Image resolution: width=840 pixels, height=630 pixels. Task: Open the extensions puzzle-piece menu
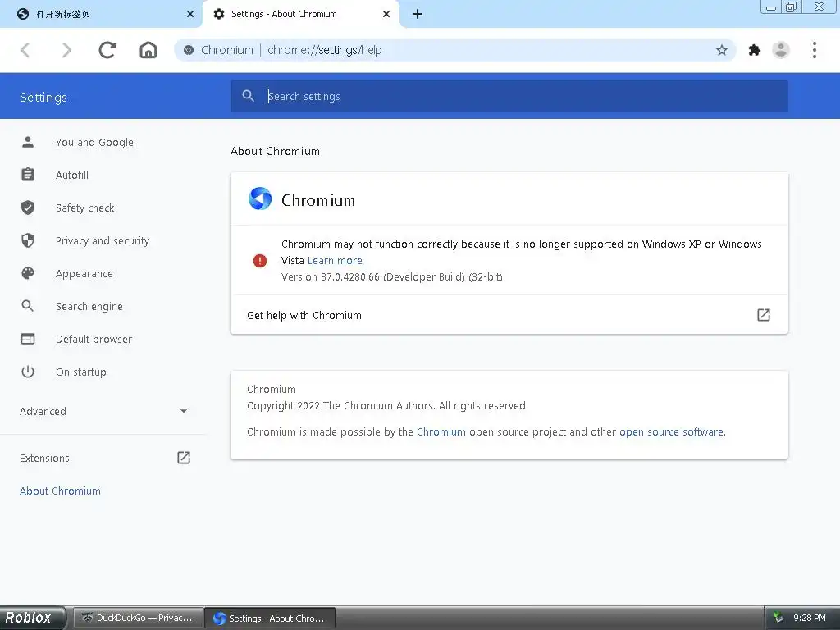(x=755, y=50)
